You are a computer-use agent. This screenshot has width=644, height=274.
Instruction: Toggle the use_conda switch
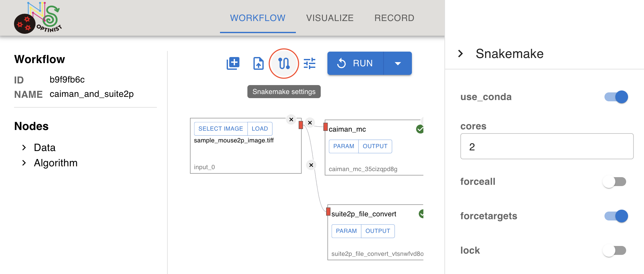tap(616, 97)
